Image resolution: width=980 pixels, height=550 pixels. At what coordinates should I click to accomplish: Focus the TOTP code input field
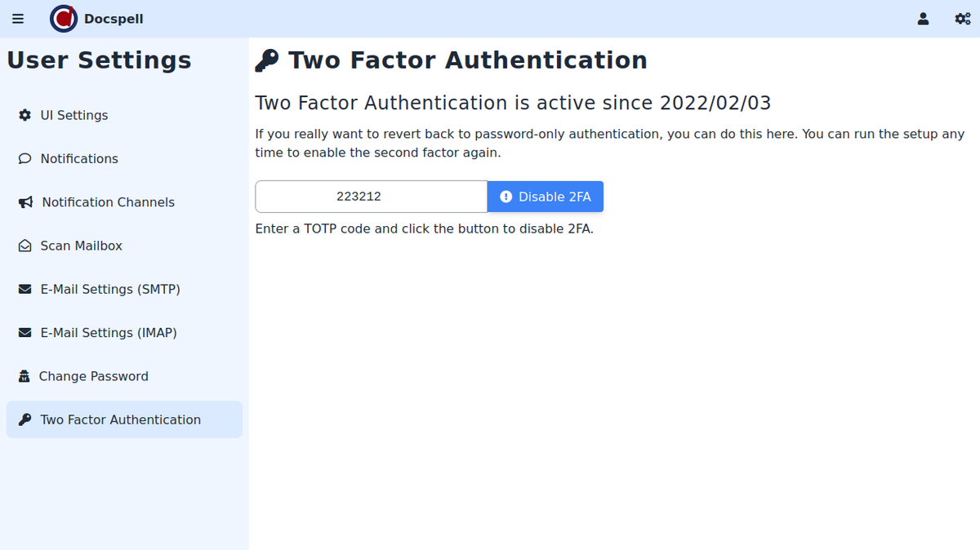[x=371, y=197]
